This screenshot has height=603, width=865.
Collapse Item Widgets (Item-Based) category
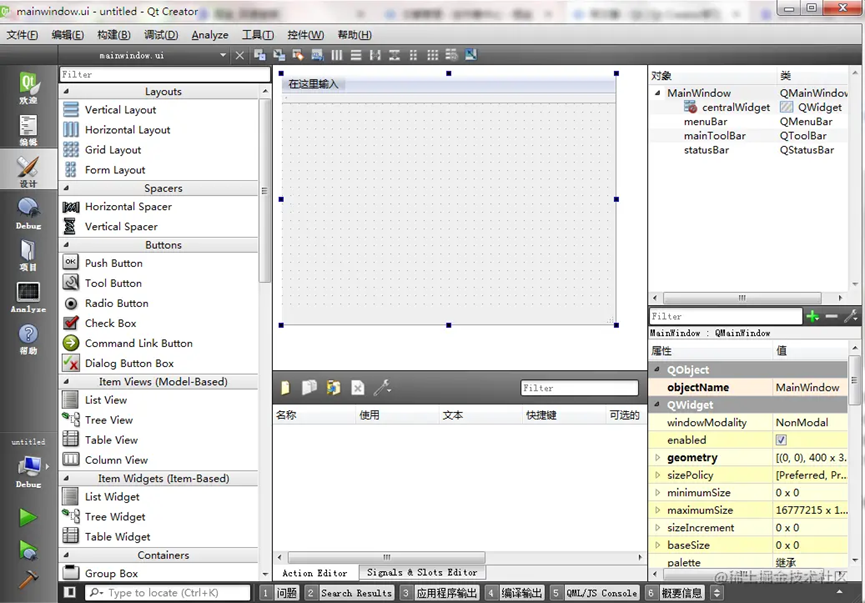click(66, 478)
